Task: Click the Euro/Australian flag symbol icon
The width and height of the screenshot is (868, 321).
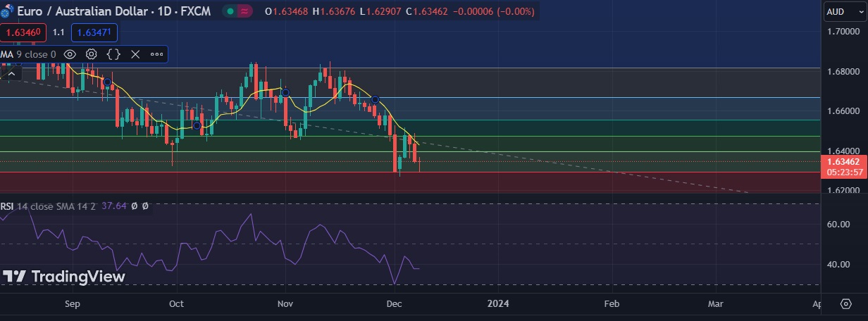Action: click(x=7, y=11)
